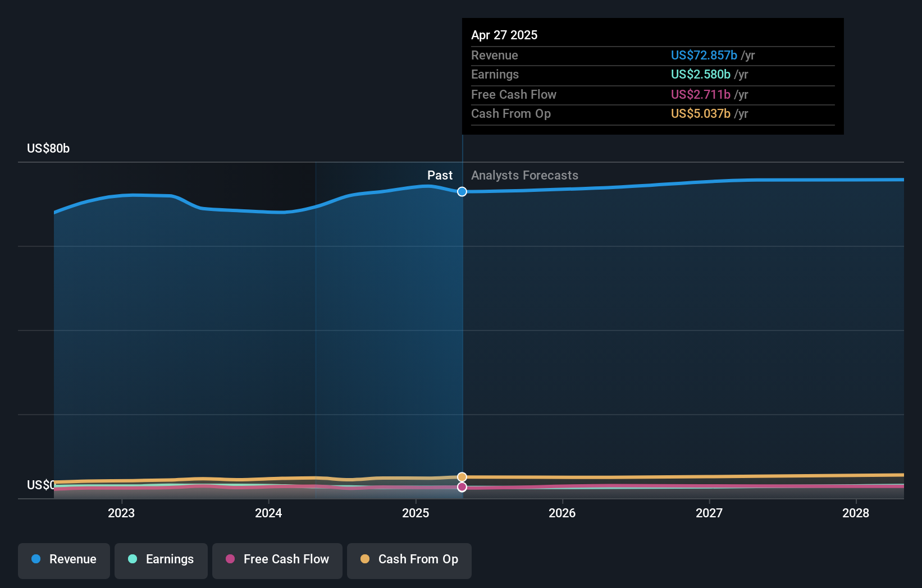Click the US$0 y-axis label
This screenshot has width=922, height=588.
(x=41, y=485)
